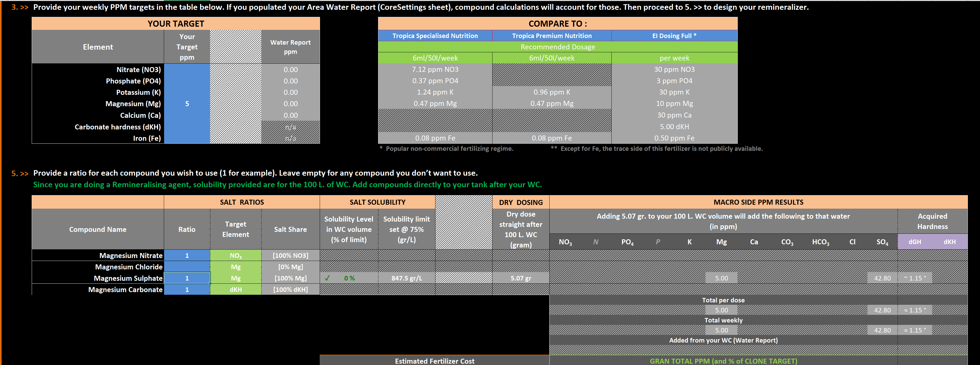Select the Potassium (K) target ppm cell
980x365 pixels.
[x=187, y=92]
